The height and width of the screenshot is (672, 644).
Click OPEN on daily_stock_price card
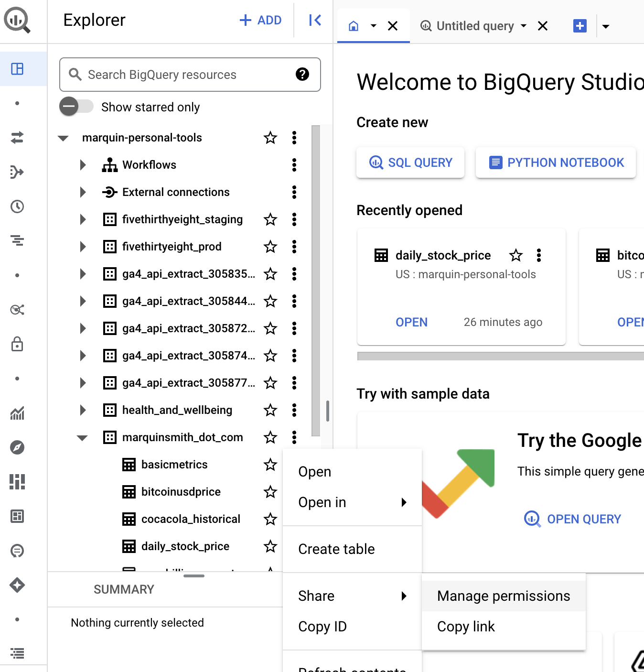click(x=411, y=322)
